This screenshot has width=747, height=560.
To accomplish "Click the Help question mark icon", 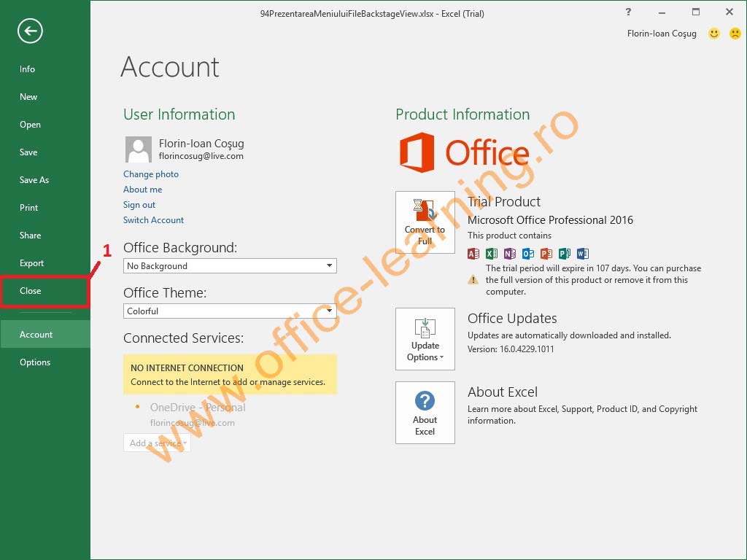I will (628, 12).
